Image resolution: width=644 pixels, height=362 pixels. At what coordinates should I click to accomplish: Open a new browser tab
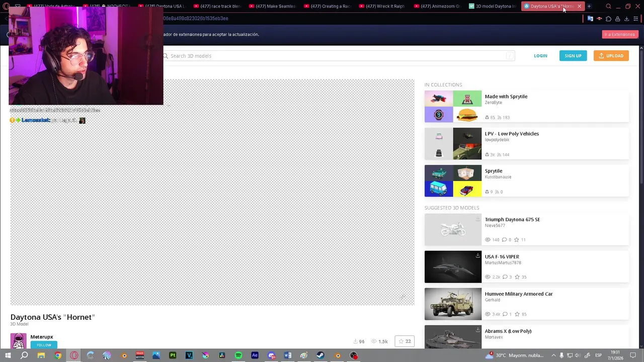tap(589, 7)
